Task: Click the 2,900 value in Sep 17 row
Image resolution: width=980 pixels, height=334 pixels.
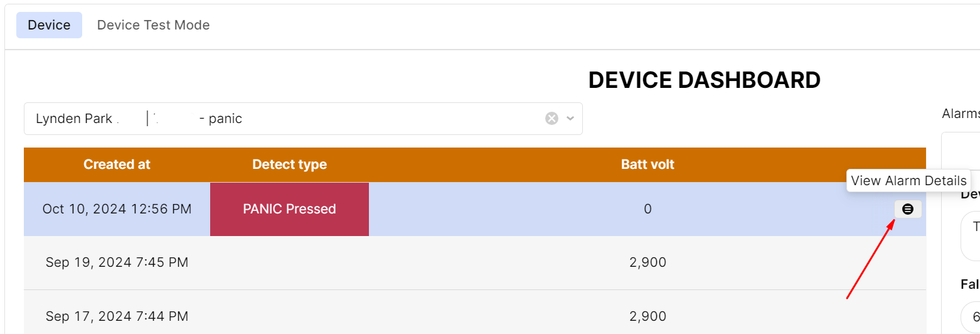Action: [x=647, y=316]
